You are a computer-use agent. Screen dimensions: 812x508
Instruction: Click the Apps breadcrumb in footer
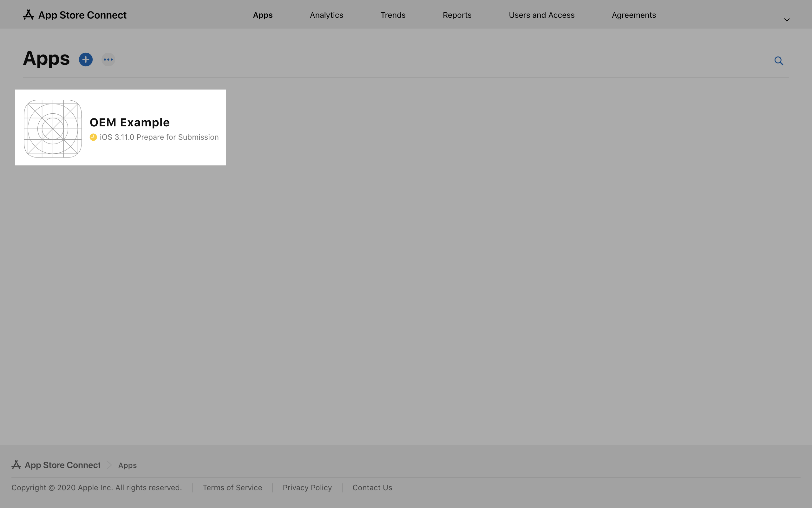127,465
